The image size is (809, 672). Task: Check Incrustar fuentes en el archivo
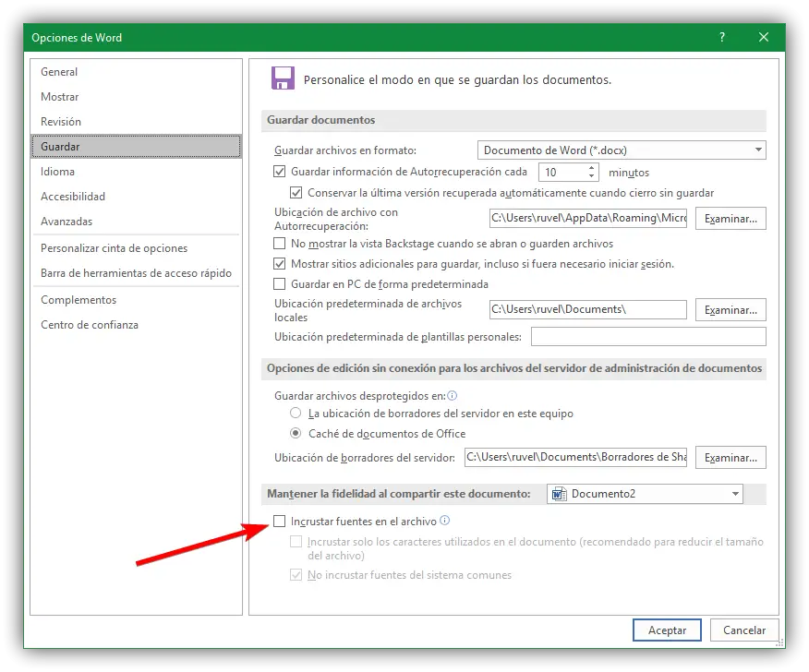pos(279,521)
